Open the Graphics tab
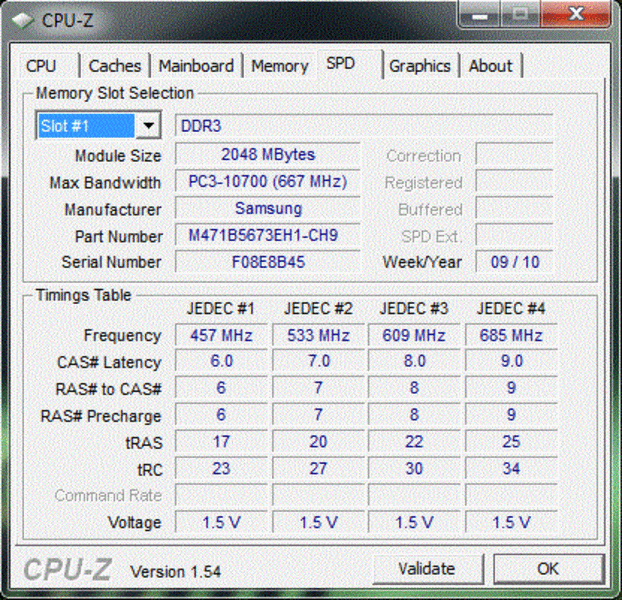Viewport: 622px width, 600px height. [420, 66]
